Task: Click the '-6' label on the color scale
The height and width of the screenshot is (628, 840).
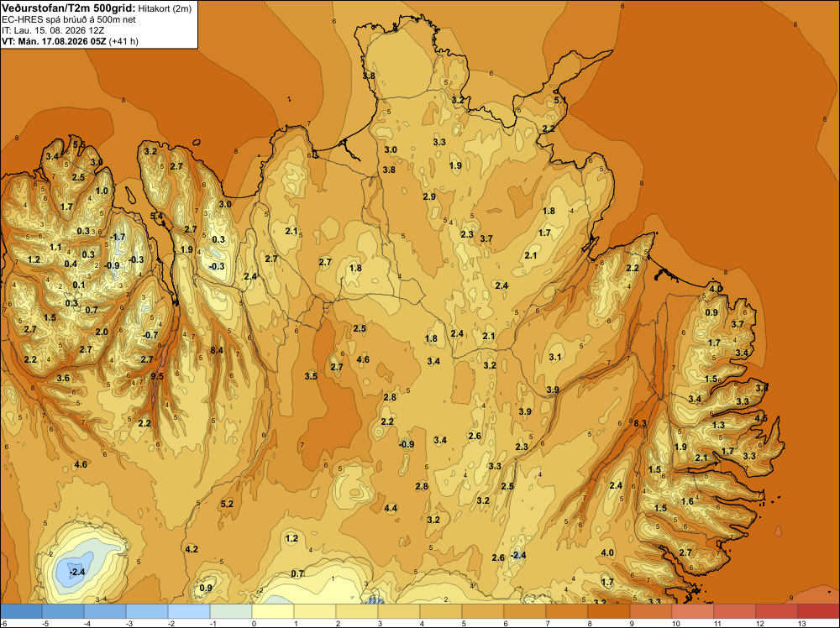Action: (x=4, y=624)
